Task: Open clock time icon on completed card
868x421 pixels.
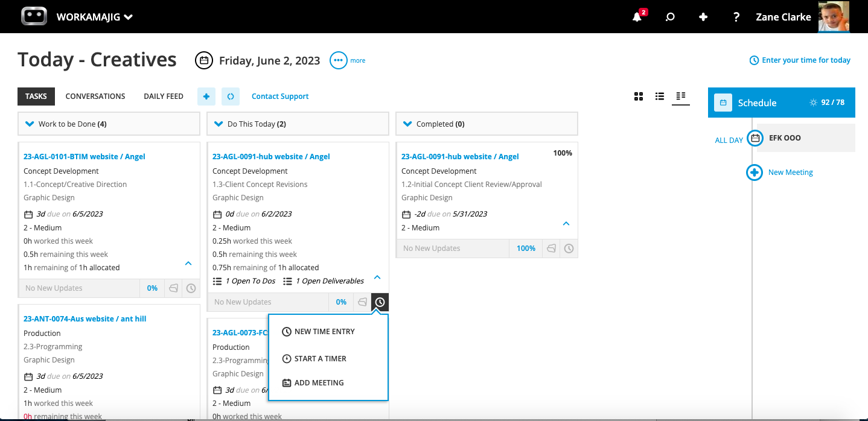Action: (569, 248)
